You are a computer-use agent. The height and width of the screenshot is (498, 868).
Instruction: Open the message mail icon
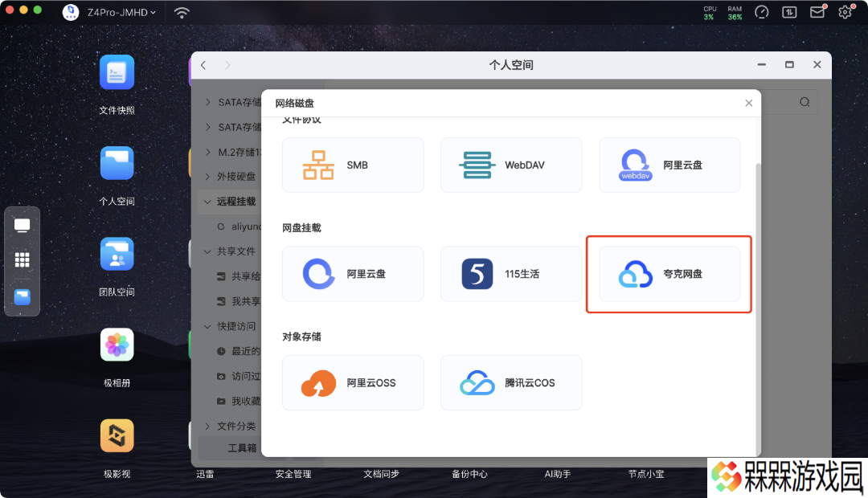pyautogui.click(x=817, y=11)
